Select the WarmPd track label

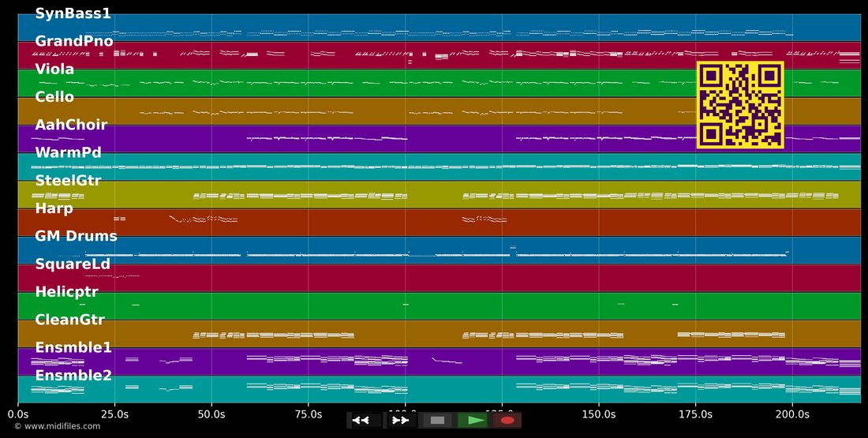[68, 153]
